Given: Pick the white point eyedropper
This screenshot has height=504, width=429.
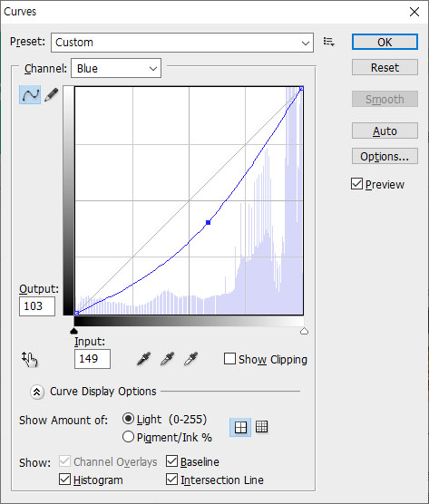Looking at the screenshot, I should pyautogui.click(x=190, y=359).
